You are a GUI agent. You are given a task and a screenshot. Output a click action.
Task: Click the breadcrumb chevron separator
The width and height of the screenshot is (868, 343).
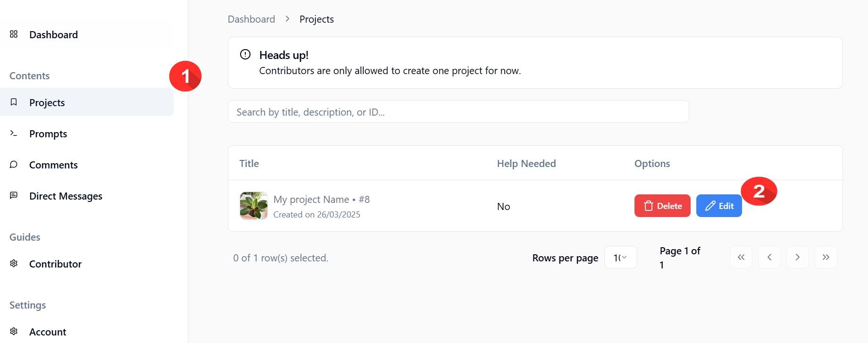point(287,19)
